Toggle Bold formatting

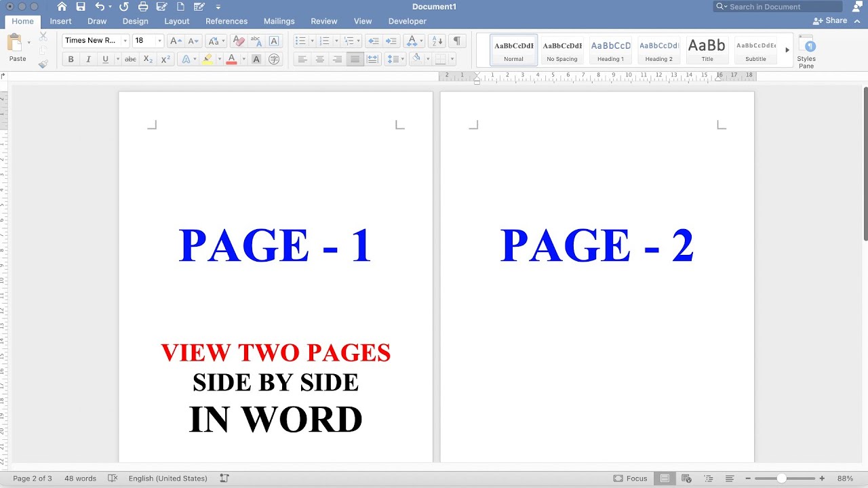[71, 60]
